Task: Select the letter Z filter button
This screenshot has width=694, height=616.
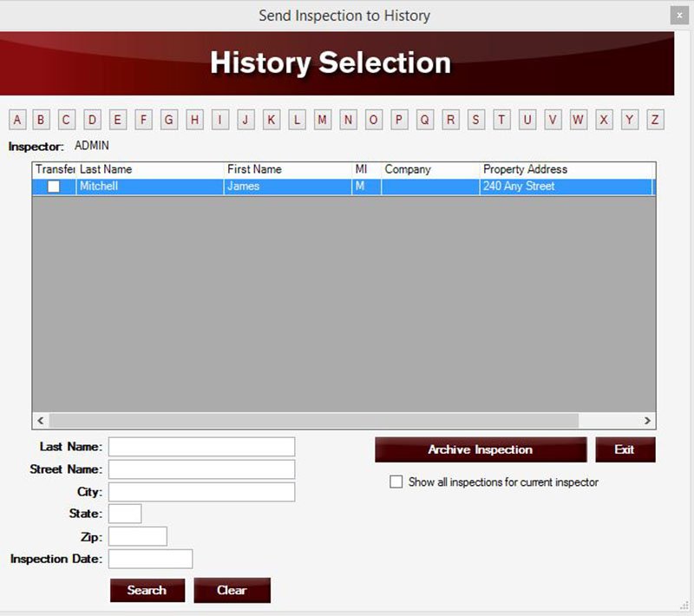Action: pyautogui.click(x=655, y=120)
